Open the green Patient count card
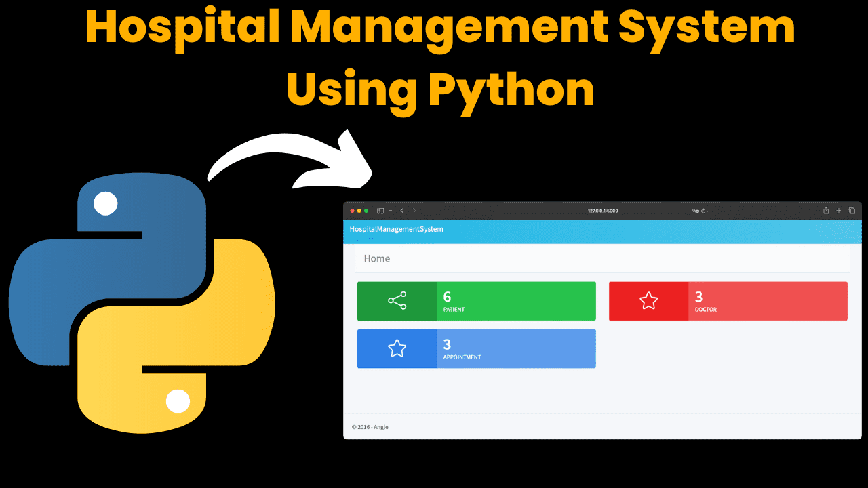The width and height of the screenshot is (868, 488). [x=477, y=301]
